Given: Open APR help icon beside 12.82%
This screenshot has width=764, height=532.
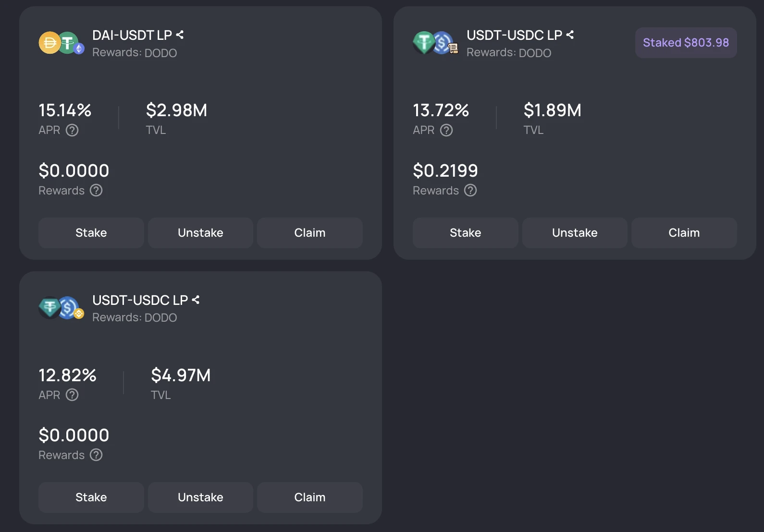Looking at the screenshot, I should coord(72,395).
